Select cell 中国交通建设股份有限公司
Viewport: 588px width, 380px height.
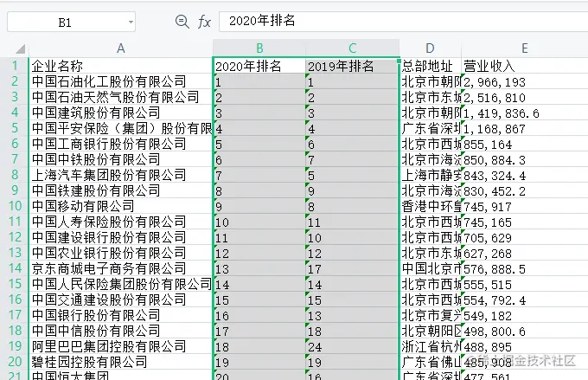coord(121,299)
